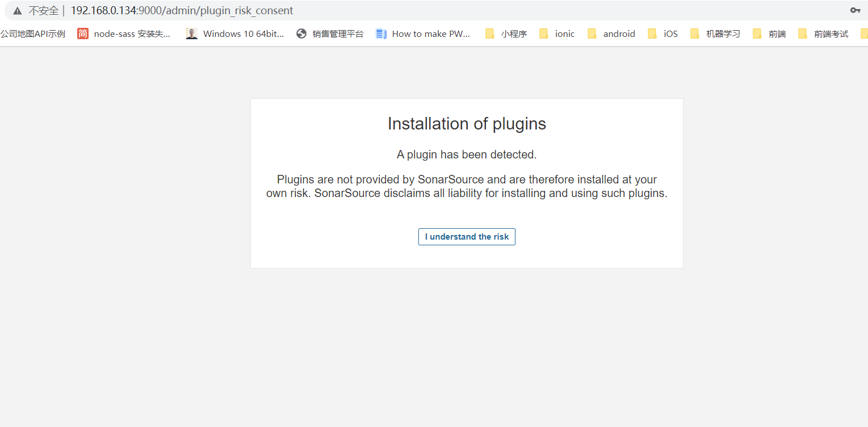The width and height of the screenshot is (868, 427).
Task: Expand the ionic bookmark folder
Action: tap(557, 34)
